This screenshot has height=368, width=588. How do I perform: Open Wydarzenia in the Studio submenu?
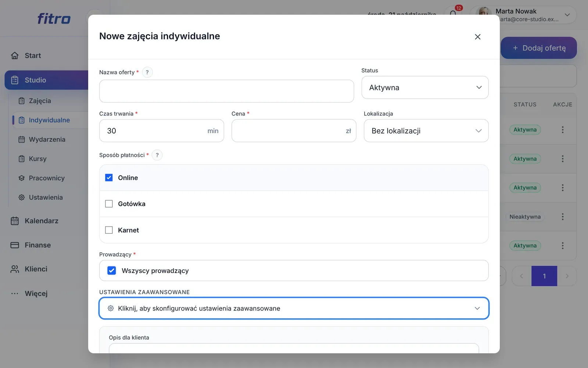[47, 139]
